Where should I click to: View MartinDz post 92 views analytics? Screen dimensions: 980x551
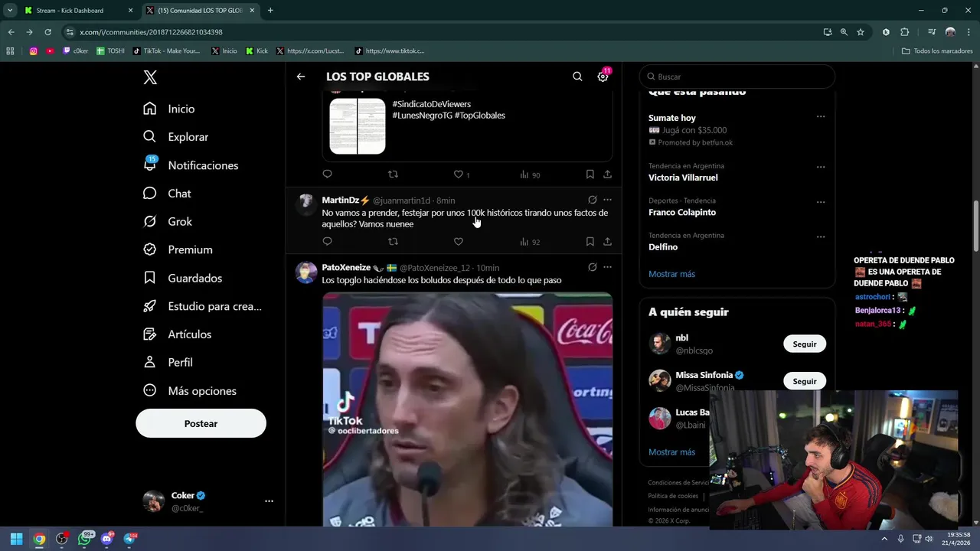[530, 242]
